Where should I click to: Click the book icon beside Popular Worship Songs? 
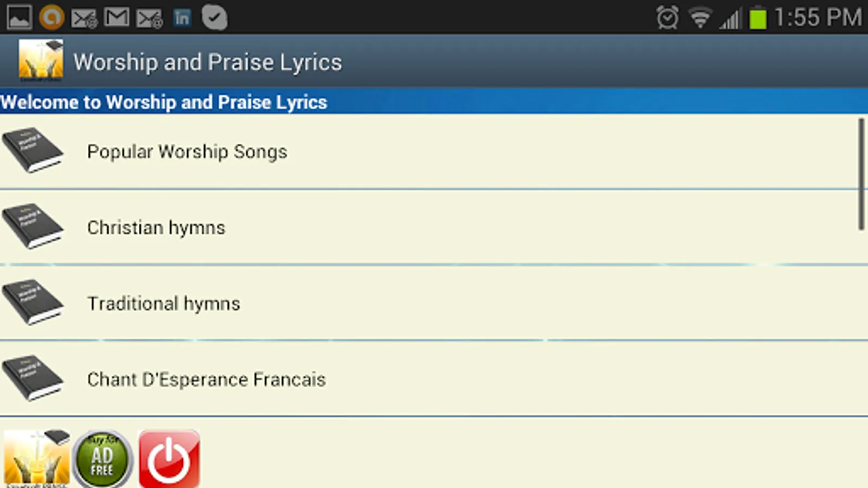click(x=33, y=150)
